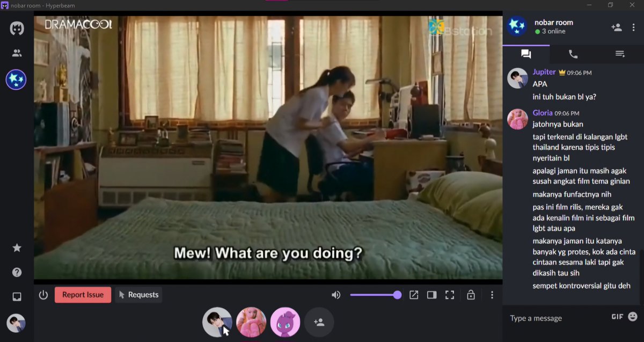Open the help question mark icon
Viewport: 644px width, 342px height.
click(17, 272)
